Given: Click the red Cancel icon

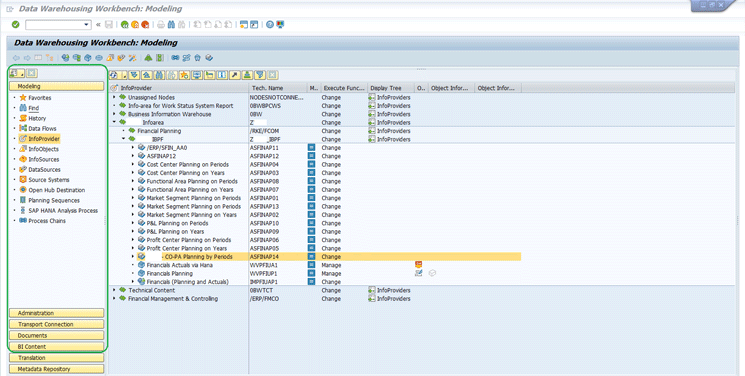Looking at the screenshot, I should pyautogui.click(x=145, y=25).
